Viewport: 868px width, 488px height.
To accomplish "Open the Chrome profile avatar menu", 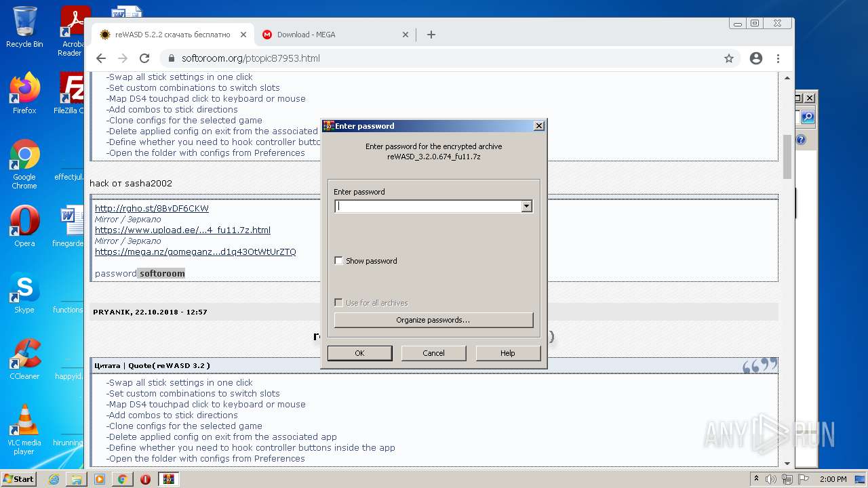I will coord(756,58).
